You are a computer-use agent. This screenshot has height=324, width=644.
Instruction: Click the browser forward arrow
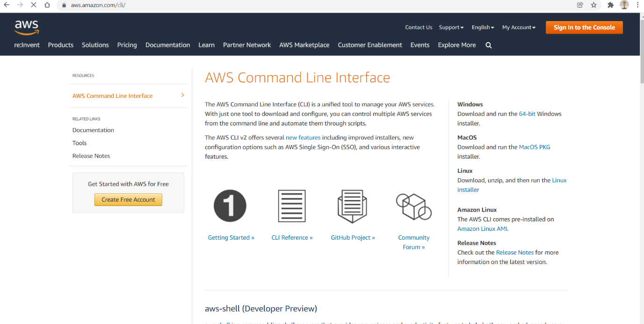pos(20,5)
